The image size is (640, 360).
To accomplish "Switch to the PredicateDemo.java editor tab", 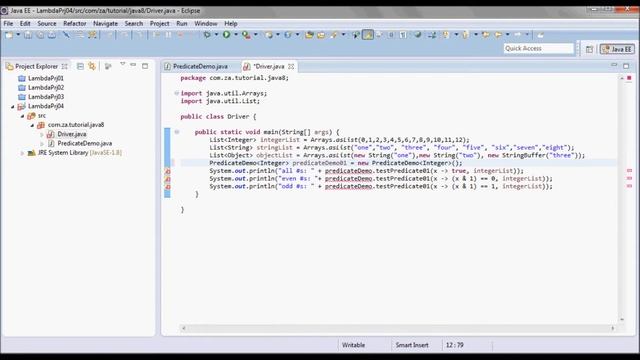I will click(196, 66).
